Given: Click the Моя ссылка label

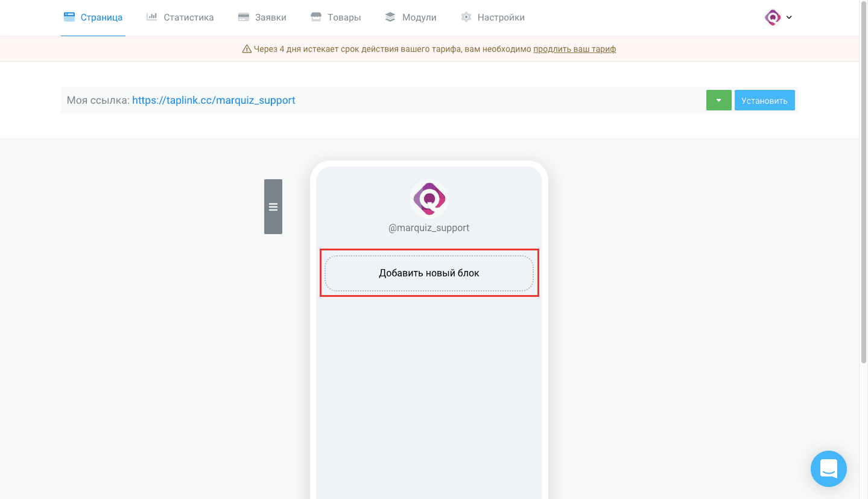Looking at the screenshot, I should pos(98,100).
